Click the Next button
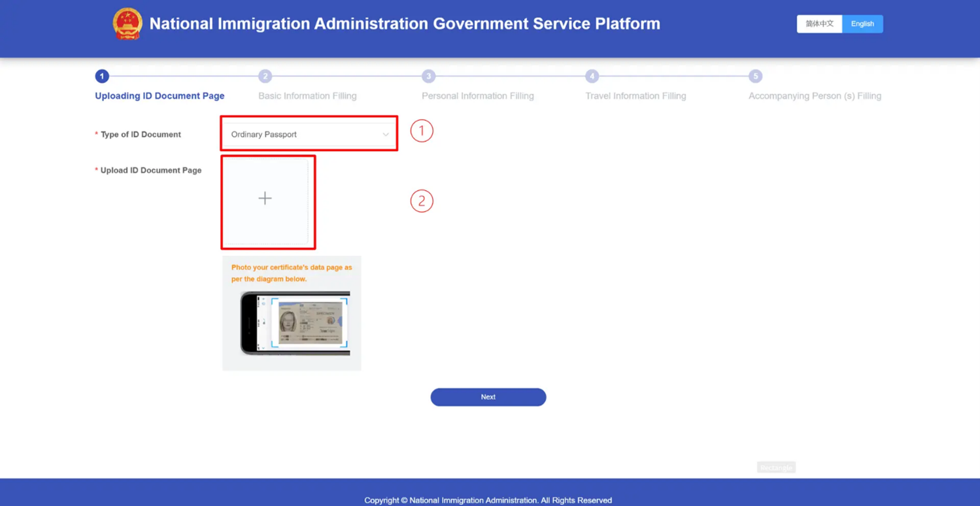 (x=488, y=397)
